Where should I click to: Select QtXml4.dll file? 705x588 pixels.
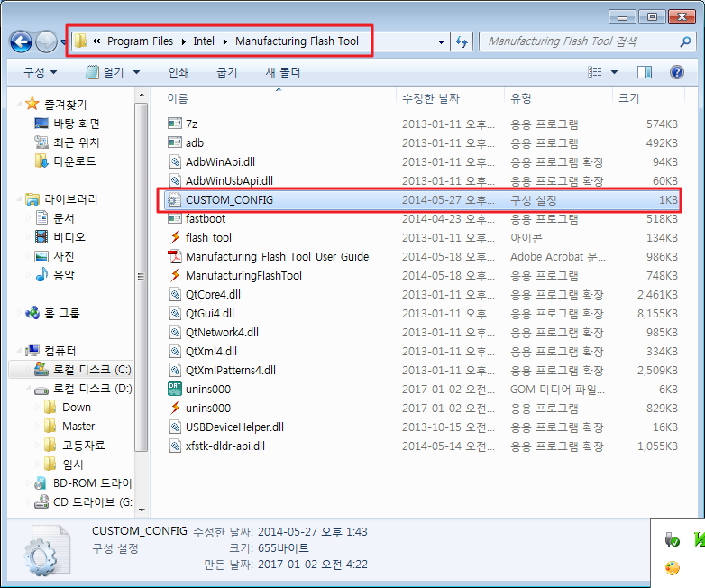pyautogui.click(x=211, y=351)
